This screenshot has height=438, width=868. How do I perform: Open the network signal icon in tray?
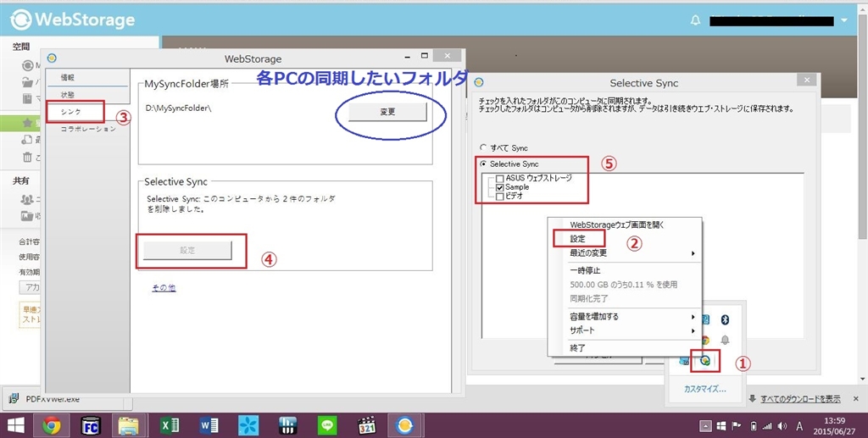[x=767, y=426]
